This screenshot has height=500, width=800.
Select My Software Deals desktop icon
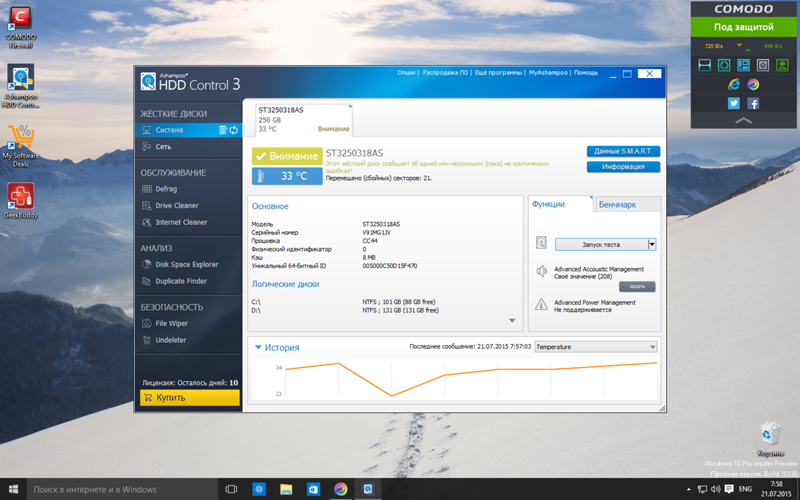pyautogui.click(x=20, y=146)
